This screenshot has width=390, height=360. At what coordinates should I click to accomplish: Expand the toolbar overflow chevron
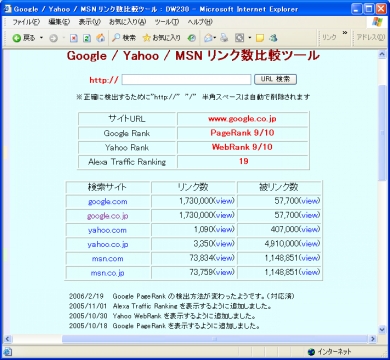tap(345, 33)
